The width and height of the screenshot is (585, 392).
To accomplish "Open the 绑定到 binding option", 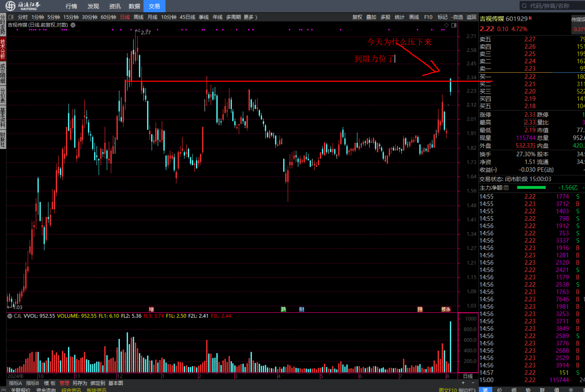I will pos(98,383).
